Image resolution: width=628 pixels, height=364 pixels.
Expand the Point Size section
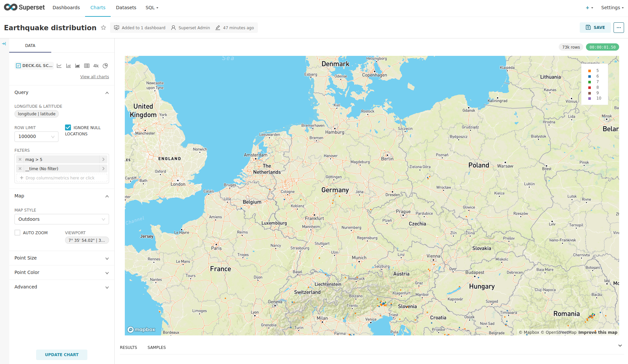(x=61, y=258)
